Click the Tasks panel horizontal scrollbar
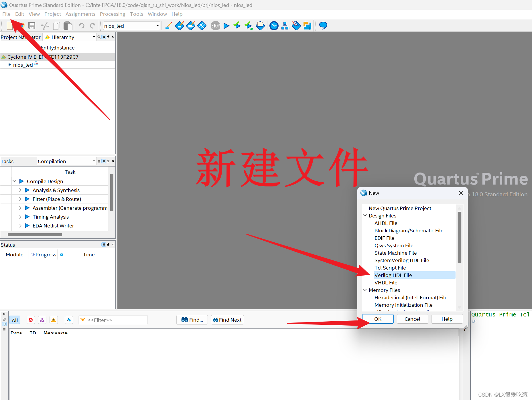Screen dimensions: 532x400 [35, 235]
